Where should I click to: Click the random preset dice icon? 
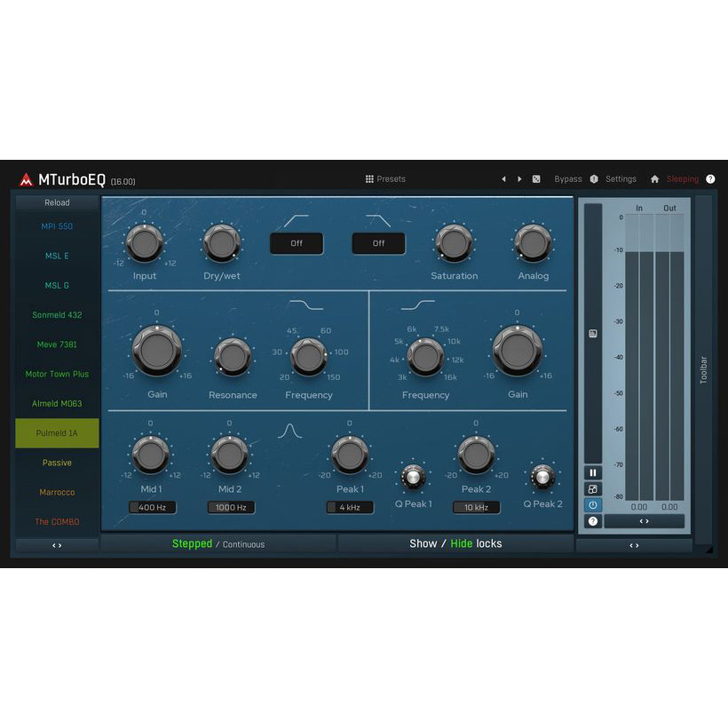tap(536, 179)
